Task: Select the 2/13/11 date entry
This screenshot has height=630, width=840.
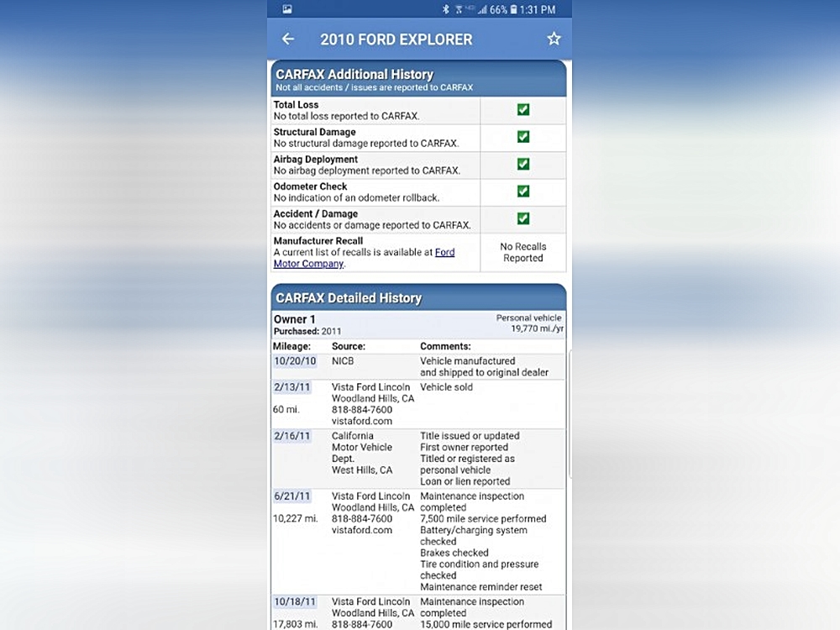Action: click(x=292, y=386)
